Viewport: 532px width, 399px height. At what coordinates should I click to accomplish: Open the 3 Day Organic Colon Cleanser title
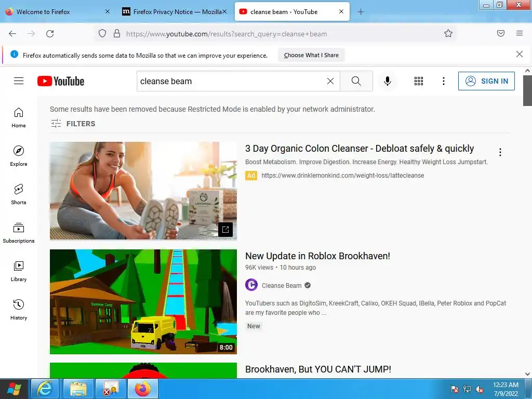[360, 149]
